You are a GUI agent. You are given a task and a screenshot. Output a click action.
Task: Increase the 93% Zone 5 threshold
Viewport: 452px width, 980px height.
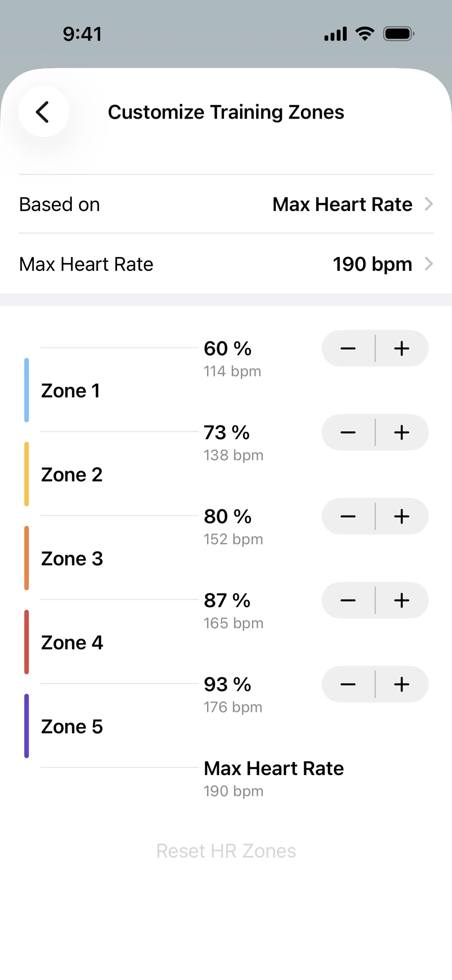(x=402, y=685)
